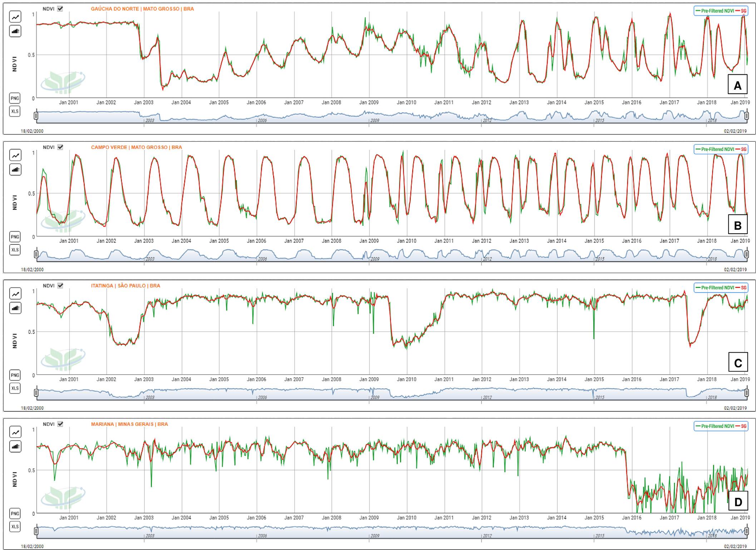Export Campo Verde chart as PNG

pos(15,237)
